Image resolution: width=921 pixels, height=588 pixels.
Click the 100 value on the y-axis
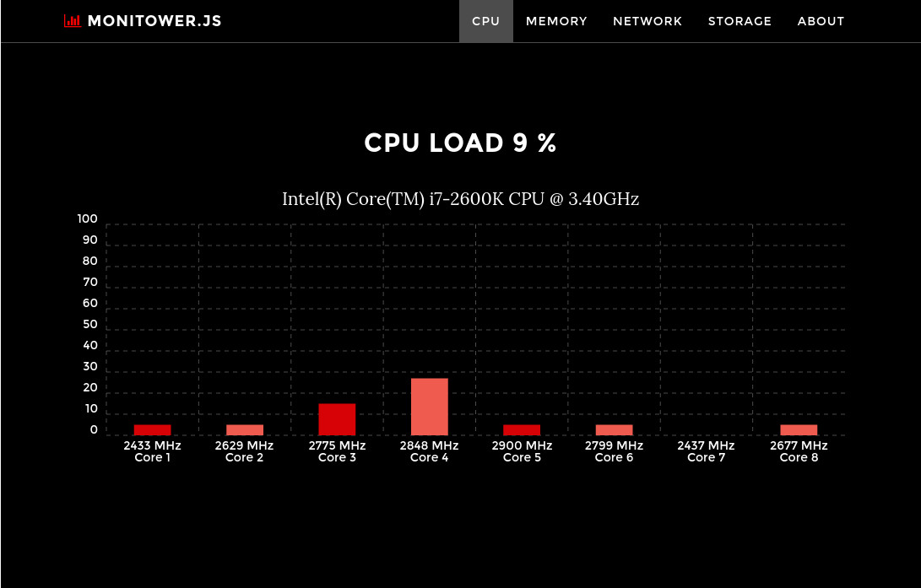(x=88, y=219)
